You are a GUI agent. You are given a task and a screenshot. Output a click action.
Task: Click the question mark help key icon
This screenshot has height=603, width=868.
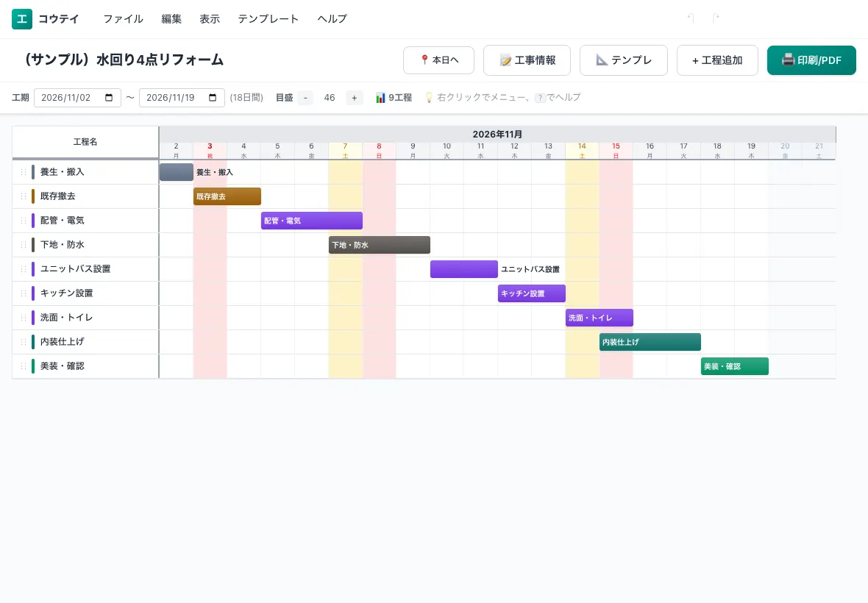tap(540, 98)
